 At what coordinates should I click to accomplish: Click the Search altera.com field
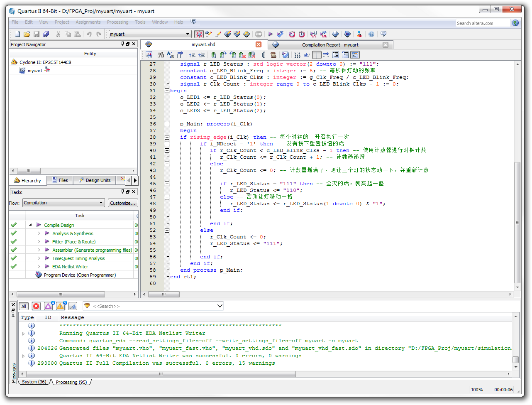tap(483, 23)
